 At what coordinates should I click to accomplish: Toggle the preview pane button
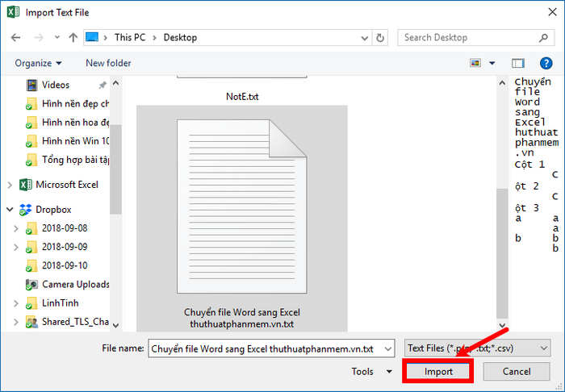point(518,64)
